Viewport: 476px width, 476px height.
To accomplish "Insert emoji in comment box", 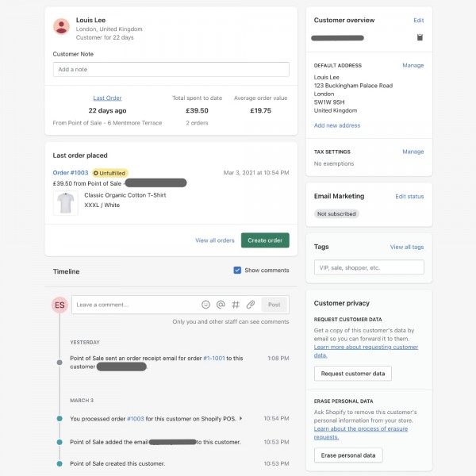I will [x=206, y=305].
